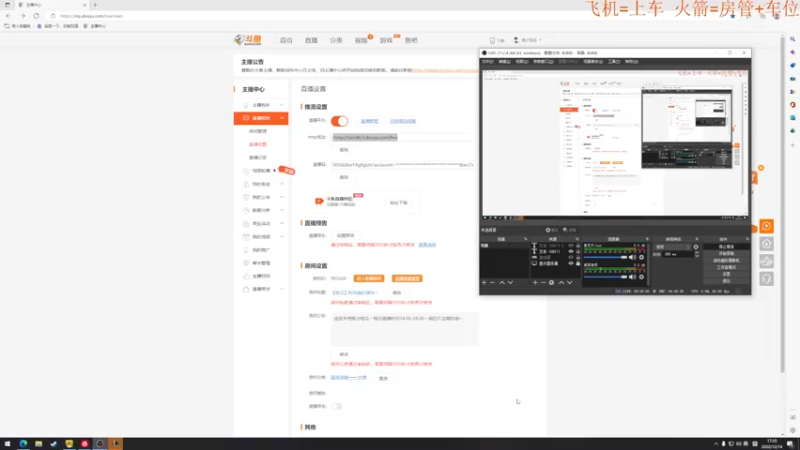Add a new source with plus icon
The image size is (800, 450).
535,282
